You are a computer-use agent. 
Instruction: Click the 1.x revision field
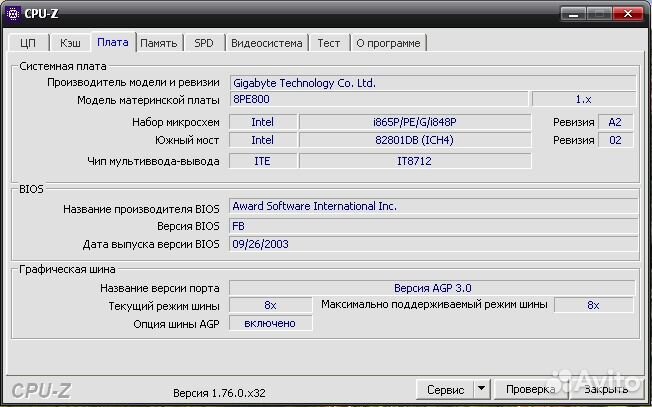[584, 99]
